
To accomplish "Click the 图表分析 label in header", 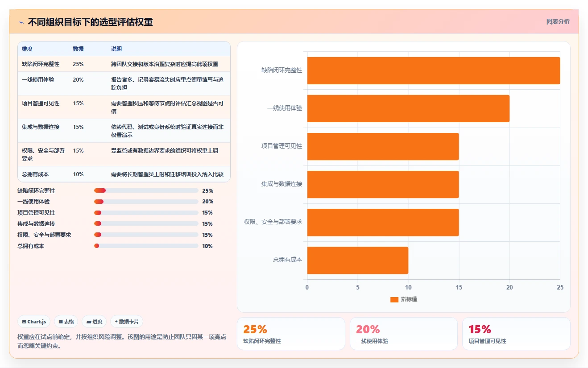I will (x=558, y=21).
